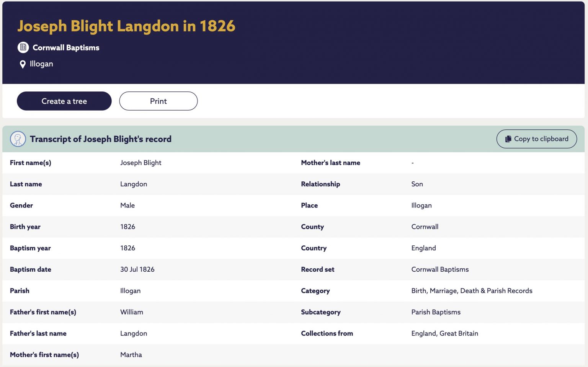Image resolution: width=588 pixels, height=367 pixels.
Task: Select subcategory value Parish Baptisms
Action: pos(436,312)
